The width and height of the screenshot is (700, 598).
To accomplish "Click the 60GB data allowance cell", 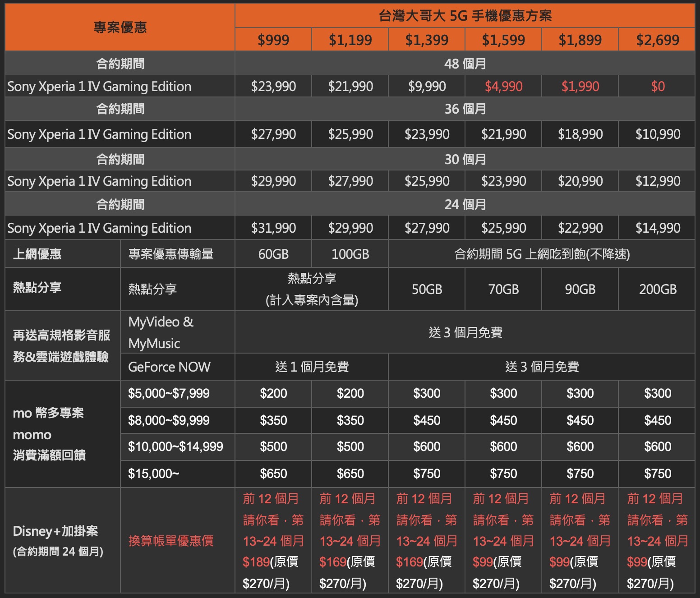I will (273, 254).
